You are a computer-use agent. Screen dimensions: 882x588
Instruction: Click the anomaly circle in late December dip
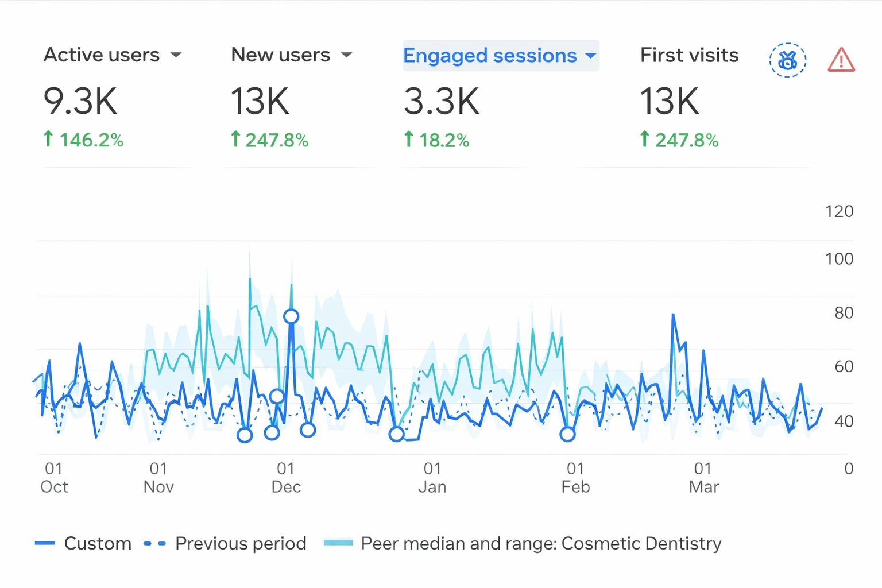tap(396, 434)
